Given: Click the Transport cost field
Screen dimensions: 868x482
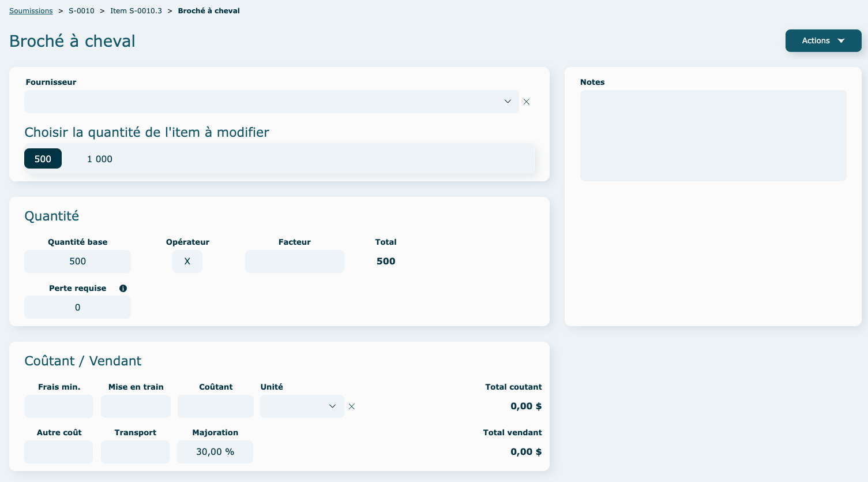Looking at the screenshot, I should (x=135, y=452).
